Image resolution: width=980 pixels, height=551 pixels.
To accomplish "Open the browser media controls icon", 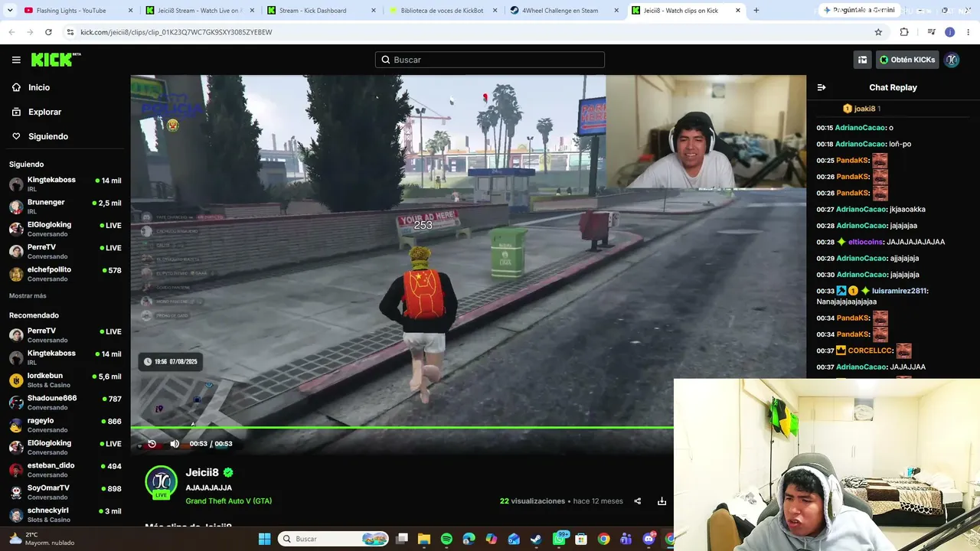I will [x=931, y=32].
